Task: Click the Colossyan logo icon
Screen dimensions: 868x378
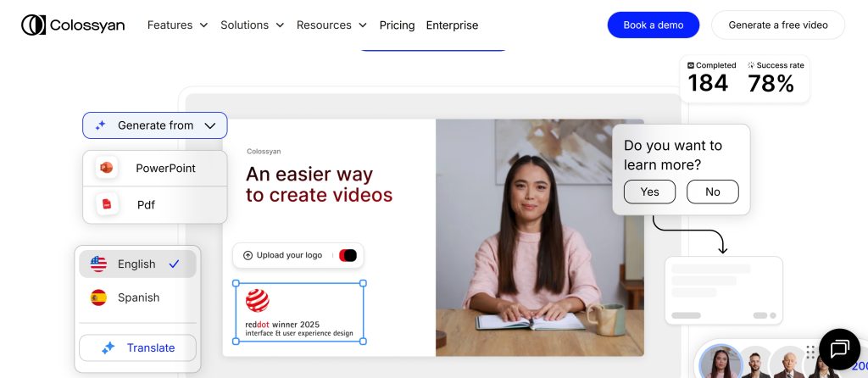Action: (x=34, y=25)
